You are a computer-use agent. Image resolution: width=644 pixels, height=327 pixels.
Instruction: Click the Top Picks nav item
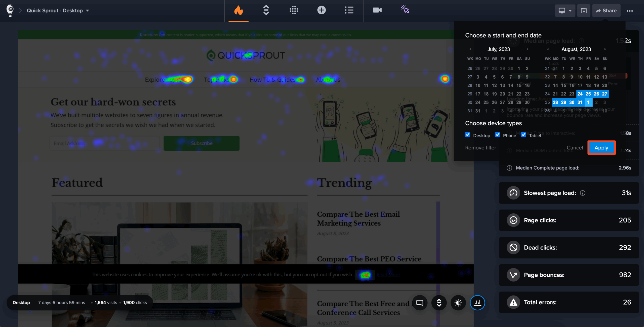[x=217, y=80]
